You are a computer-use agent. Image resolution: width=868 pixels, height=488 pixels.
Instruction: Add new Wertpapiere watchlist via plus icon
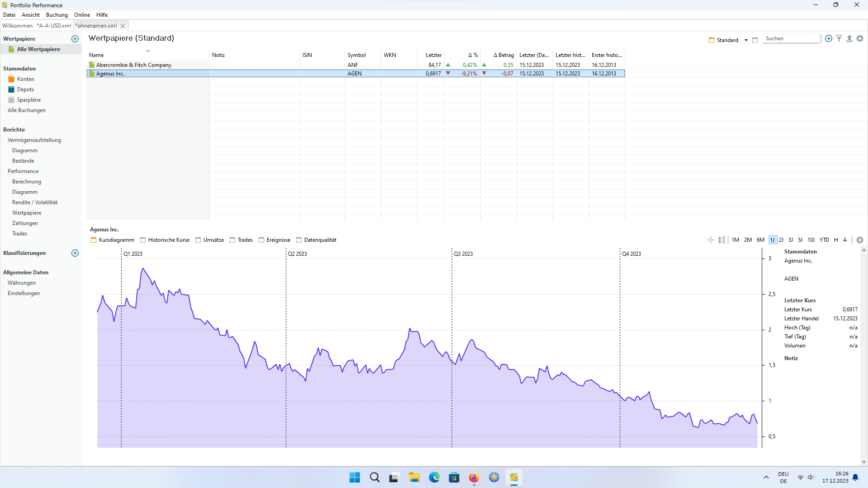[75, 39]
